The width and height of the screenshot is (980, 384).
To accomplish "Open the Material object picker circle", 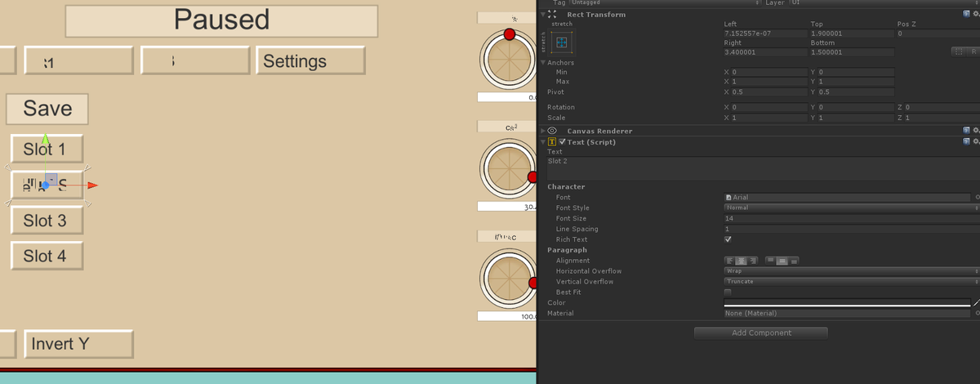I will pyautogui.click(x=977, y=314).
